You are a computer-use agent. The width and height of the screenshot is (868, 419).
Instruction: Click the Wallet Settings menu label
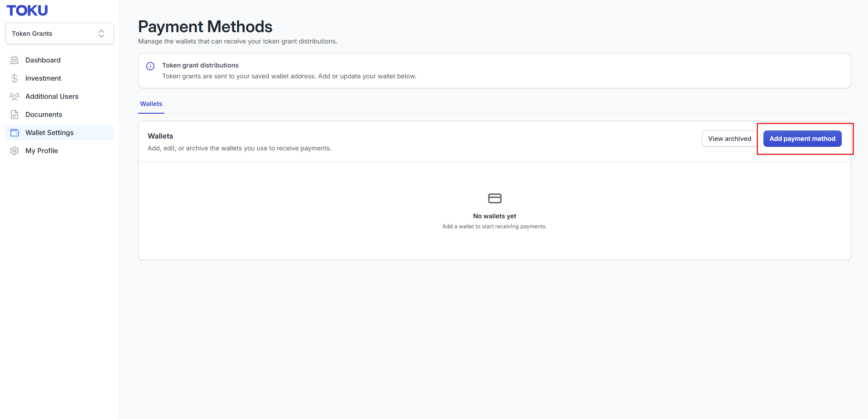(x=49, y=133)
